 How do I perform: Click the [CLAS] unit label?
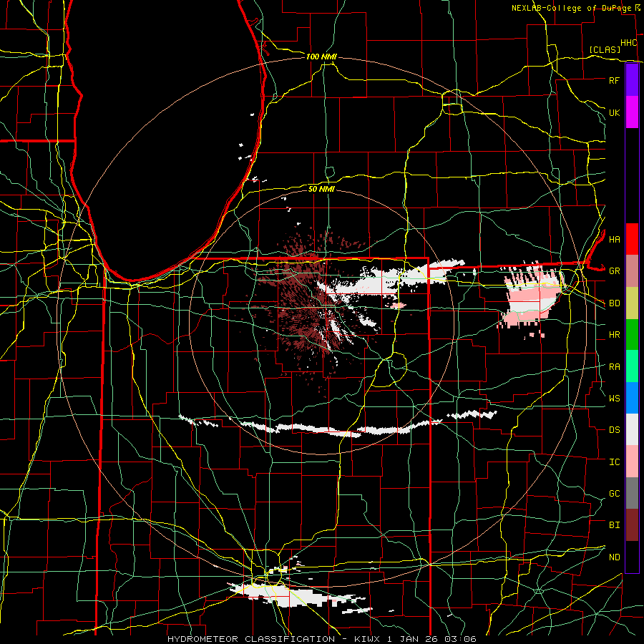click(x=605, y=49)
